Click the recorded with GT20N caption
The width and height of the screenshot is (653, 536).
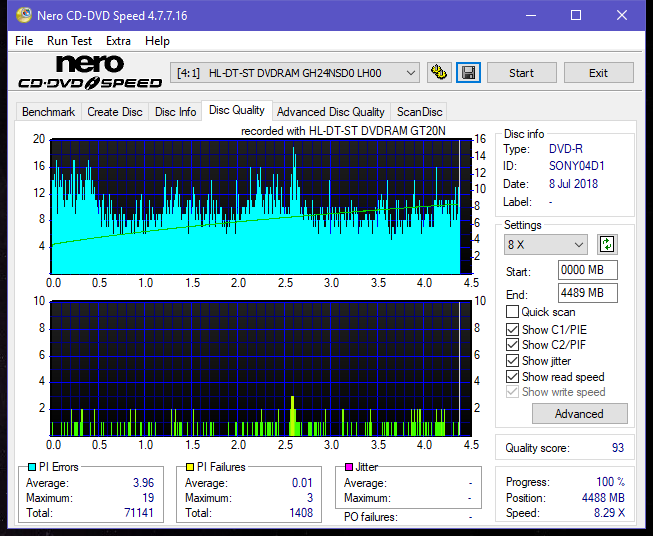pos(343,131)
